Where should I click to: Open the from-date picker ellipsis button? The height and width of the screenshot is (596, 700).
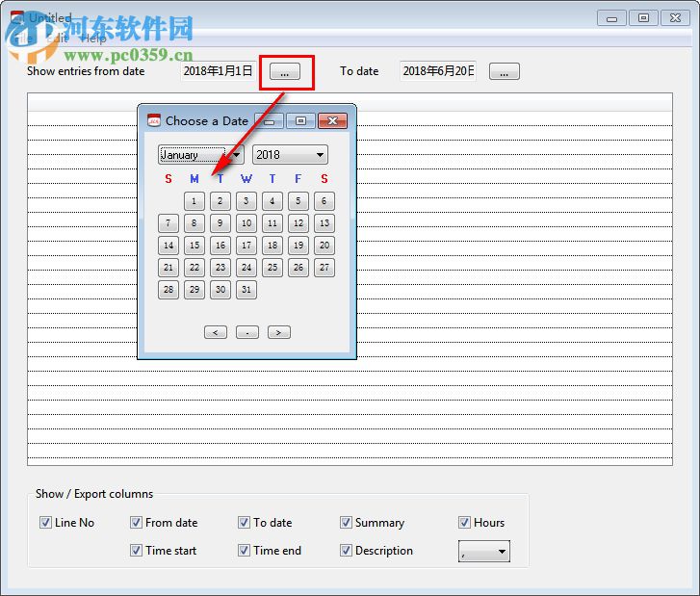pos(285,71)
